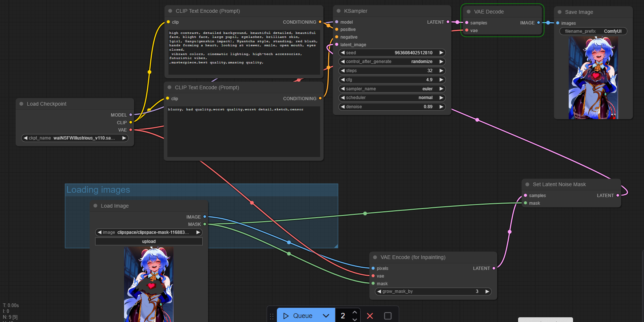Click the Set Latent Noise Mask LATENT output
Viewport: 644px width, 322px height.
(x=618, y=195)
